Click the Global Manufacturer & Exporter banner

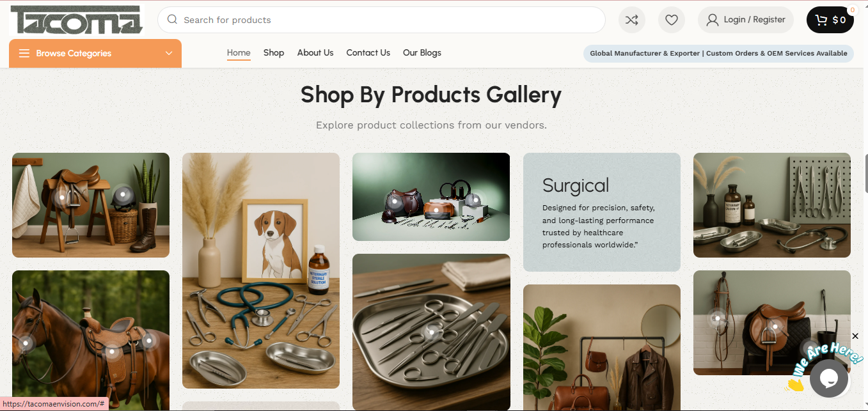(718, 54)
